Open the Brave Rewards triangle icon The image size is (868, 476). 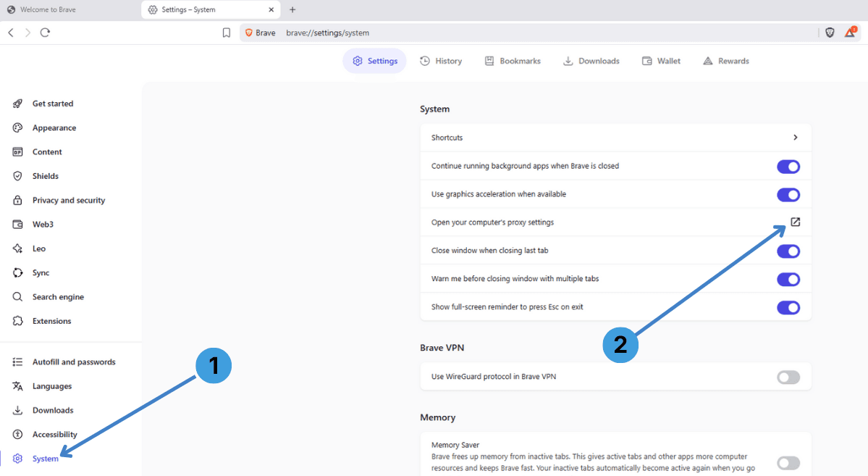click(851, 32)
